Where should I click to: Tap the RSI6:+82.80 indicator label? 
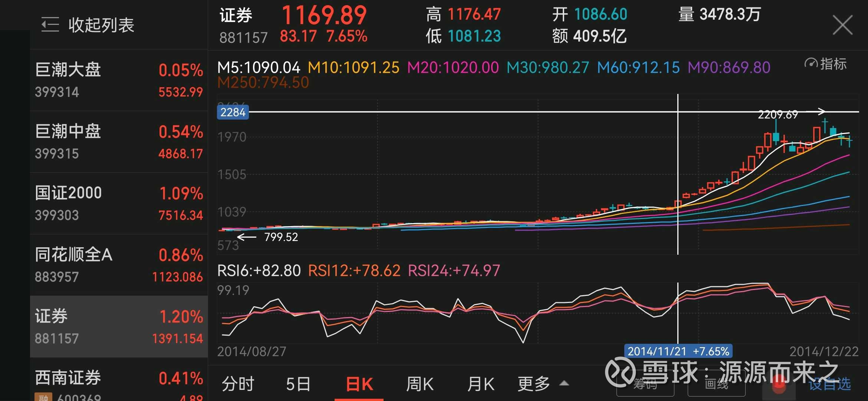tap(259, 271)
